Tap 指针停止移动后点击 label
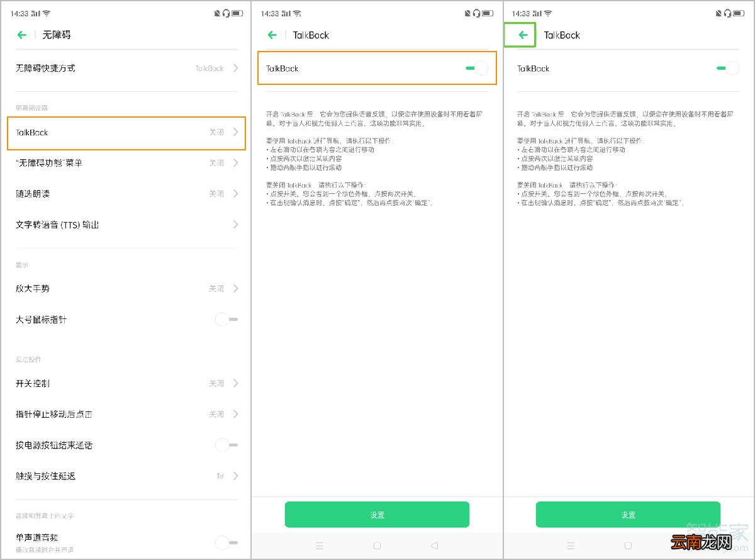755x560 pixels. click(x=54, y=414)
